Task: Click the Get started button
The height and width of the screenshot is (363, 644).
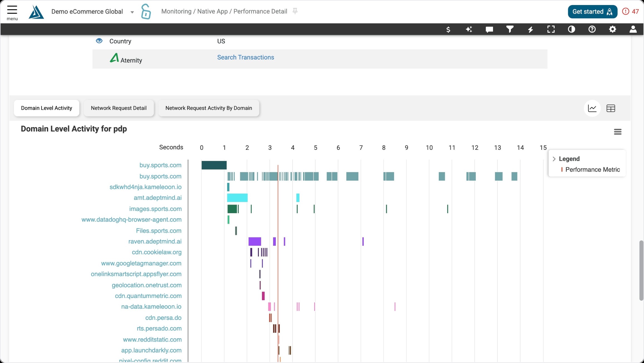Action: 593,12
